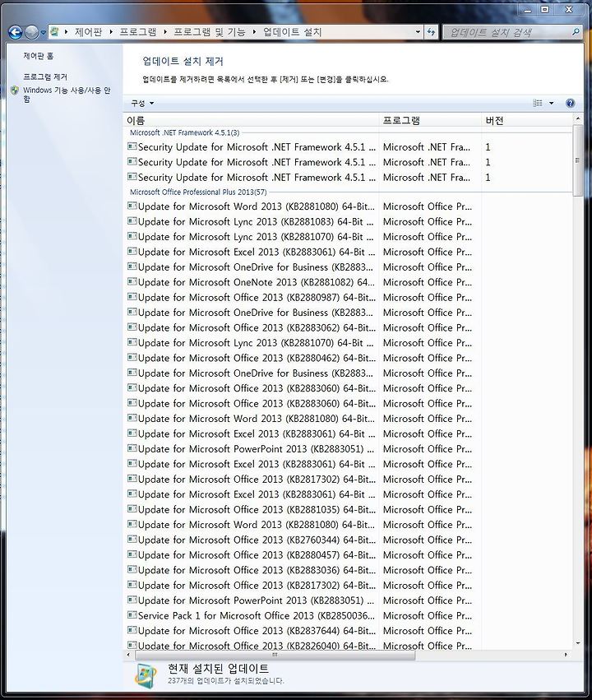Sort by the 이름 column header
Screen dimensions: 592x700
(251, 121)
